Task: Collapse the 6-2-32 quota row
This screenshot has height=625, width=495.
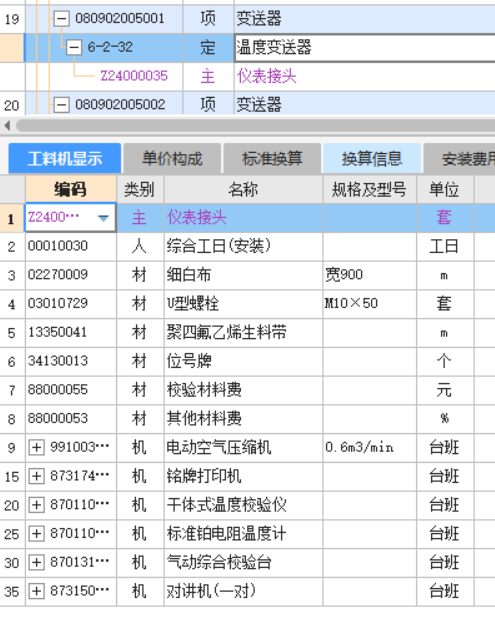Action: [x=74, y=47]
